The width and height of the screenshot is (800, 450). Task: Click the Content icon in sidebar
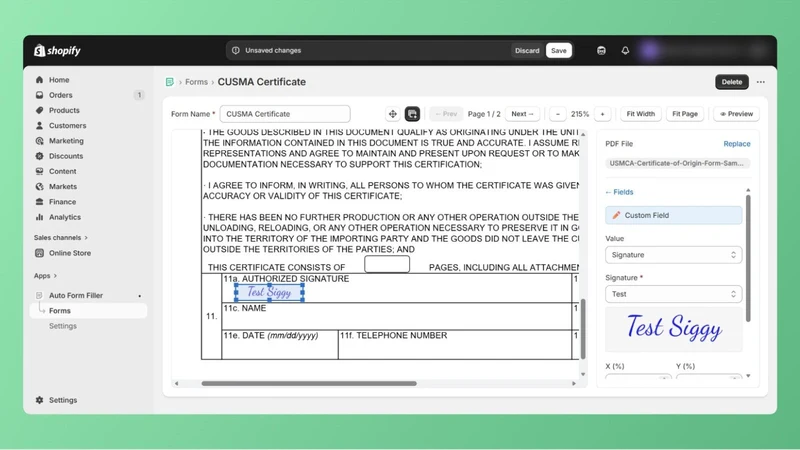39,171
